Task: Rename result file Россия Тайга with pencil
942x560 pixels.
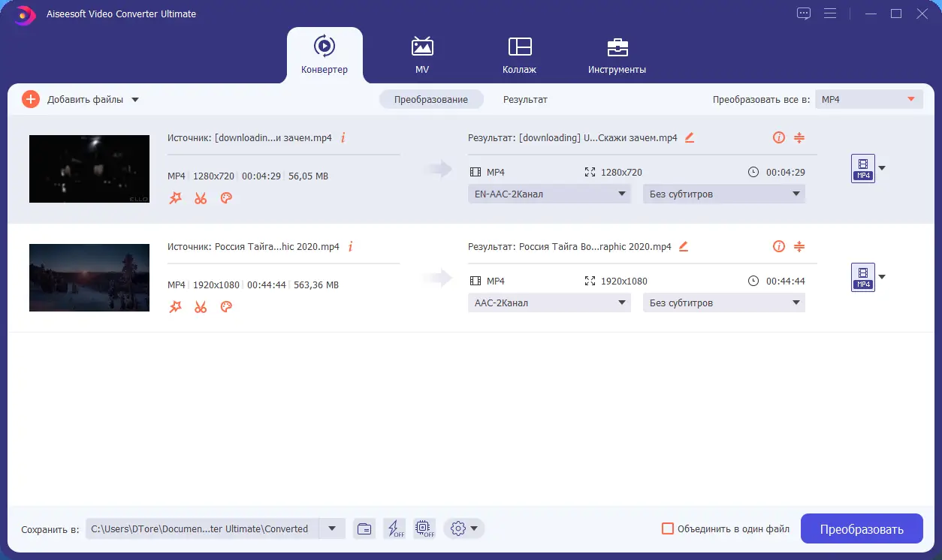Action: click(x=684, y=246)
